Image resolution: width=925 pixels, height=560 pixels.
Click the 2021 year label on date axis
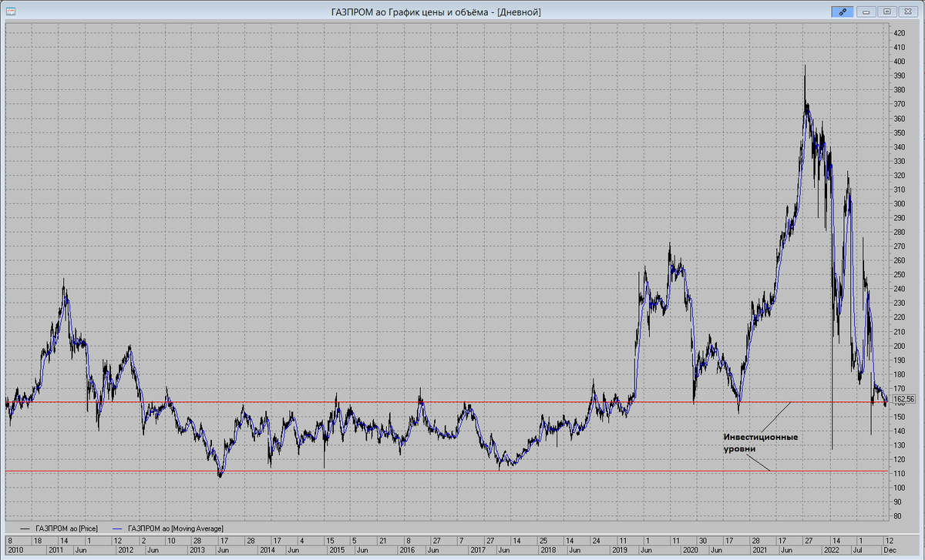(x=759, y=551)
